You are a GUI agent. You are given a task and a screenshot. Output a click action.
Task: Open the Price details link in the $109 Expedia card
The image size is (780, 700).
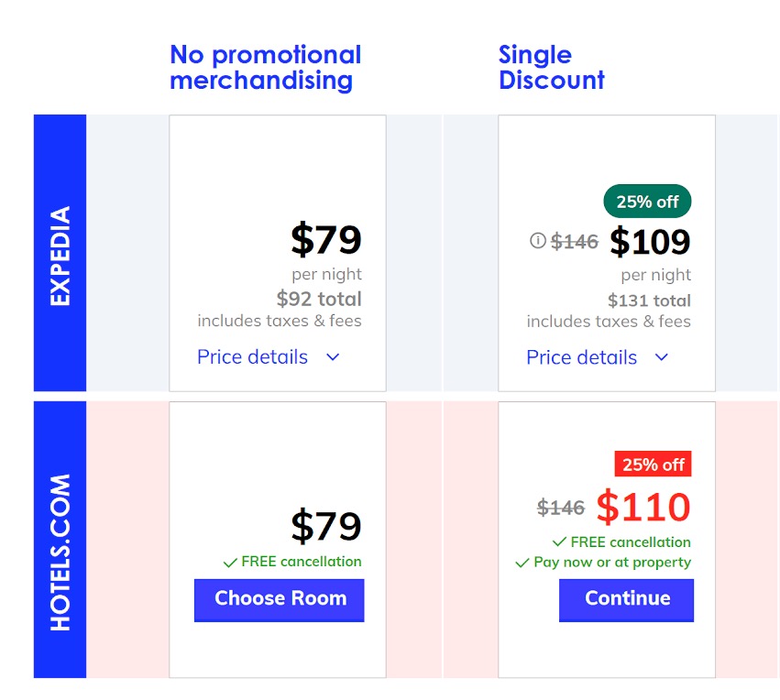pyautogui.click(x=582, y=357)
